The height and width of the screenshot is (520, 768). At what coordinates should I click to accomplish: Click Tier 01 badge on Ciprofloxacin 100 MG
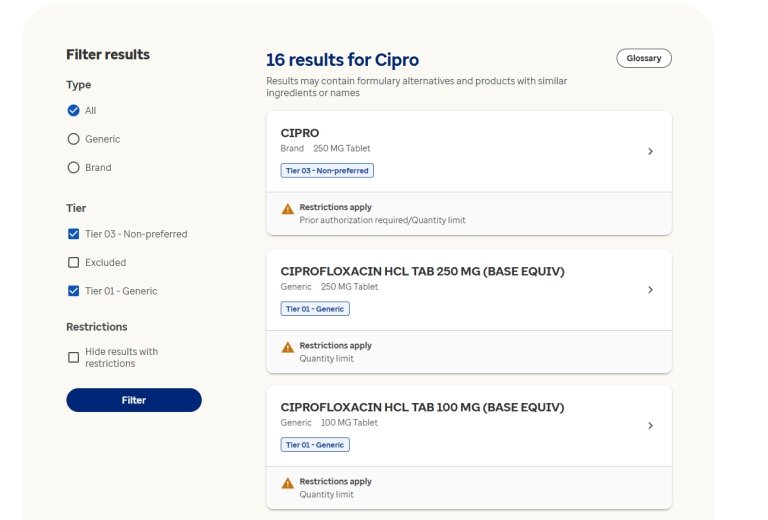[x=315, y=445]
